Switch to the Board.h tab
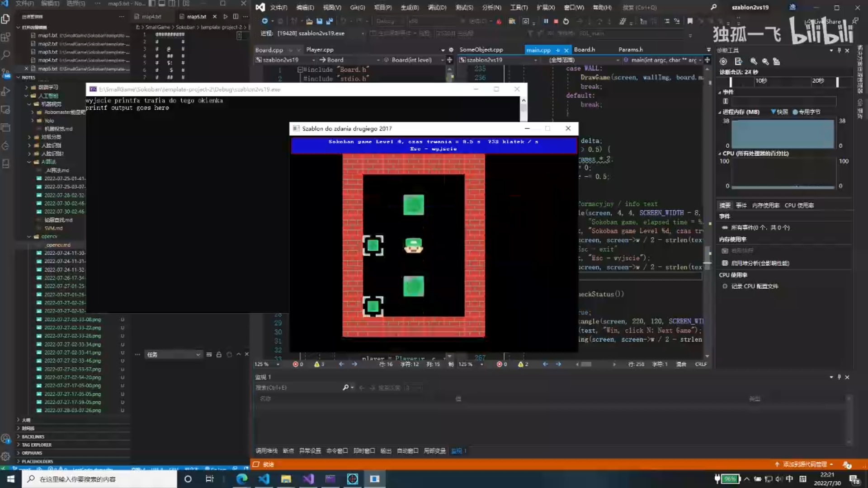This screenshot has width=868, height=488. [x=584, y=50]
